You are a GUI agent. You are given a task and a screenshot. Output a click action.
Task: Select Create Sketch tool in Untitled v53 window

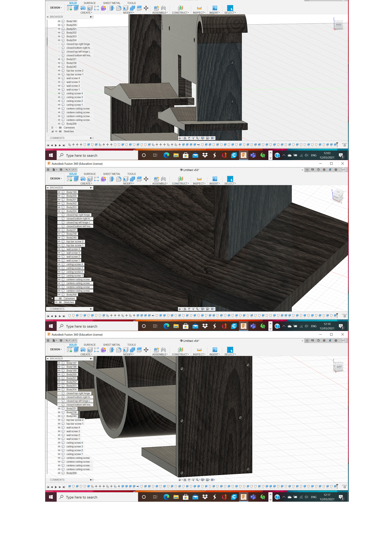coord(70,179)
